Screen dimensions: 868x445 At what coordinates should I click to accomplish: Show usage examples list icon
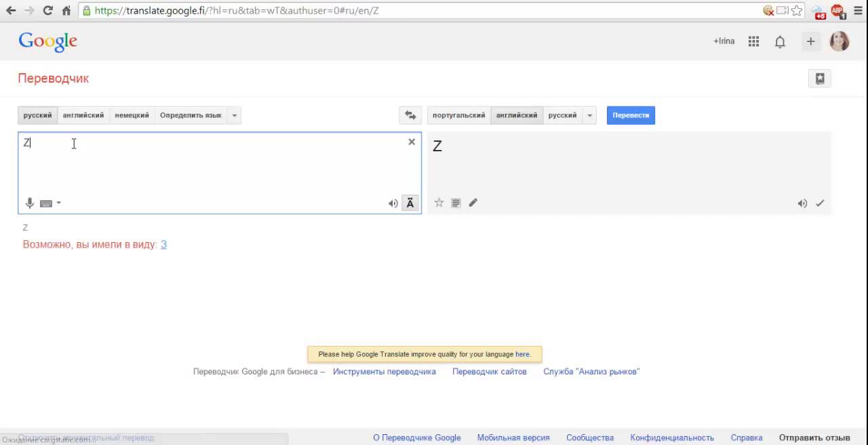click(x=456, y=203)
